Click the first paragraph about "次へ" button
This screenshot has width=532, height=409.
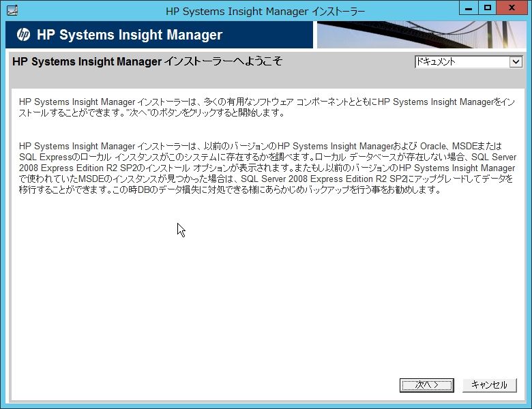click(267, 107)
